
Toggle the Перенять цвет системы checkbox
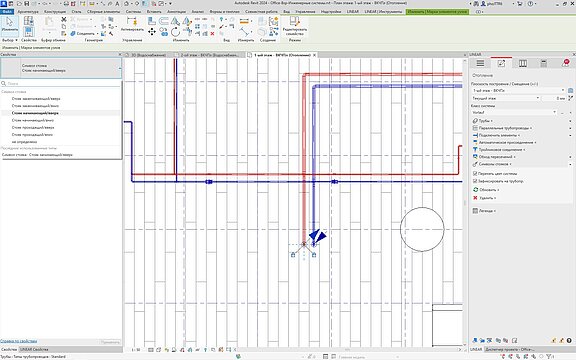(x=475, y=173)
